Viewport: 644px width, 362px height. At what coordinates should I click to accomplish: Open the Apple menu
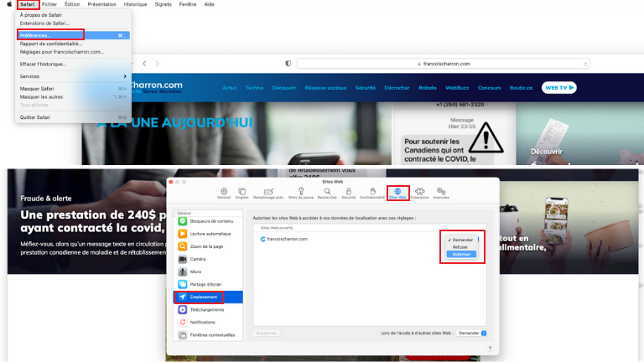(9, 4)
